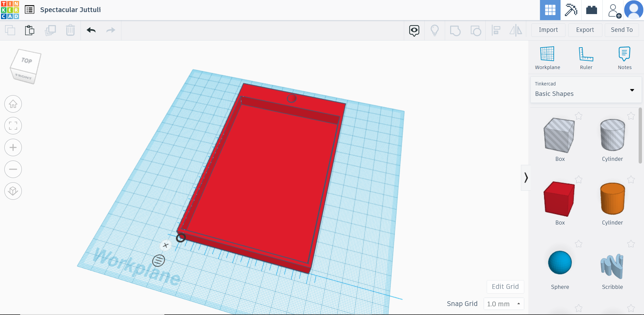Favorite the orange Cylinder with its star
This screenshot has height=315, width=644.
tap(631, 180)
